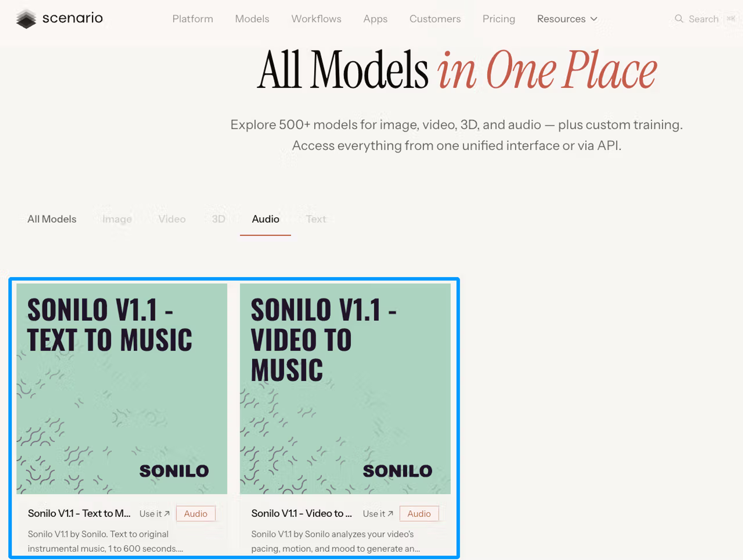Click the "Explore 500+ models" subtitle line
Viewport: 743px width, 560px height.
click(456, 125)
